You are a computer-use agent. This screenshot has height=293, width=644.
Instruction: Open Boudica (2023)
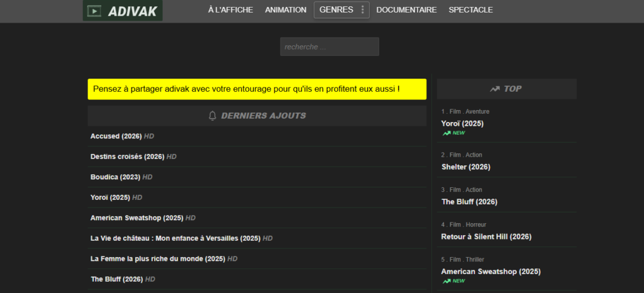(116, 177)
